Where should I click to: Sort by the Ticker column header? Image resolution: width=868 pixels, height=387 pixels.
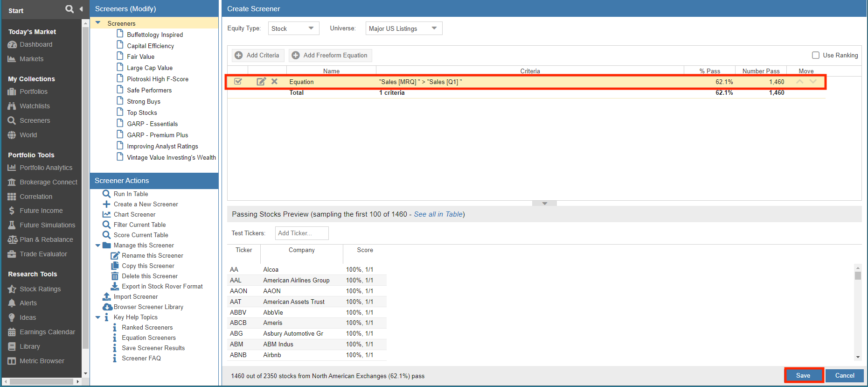pyautogui.click(x=243, y=250)
